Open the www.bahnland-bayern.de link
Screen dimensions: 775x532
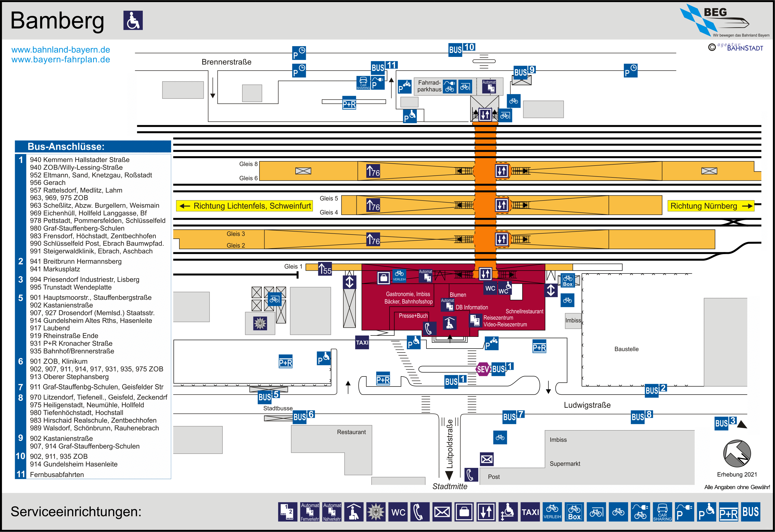pos(61,50)
